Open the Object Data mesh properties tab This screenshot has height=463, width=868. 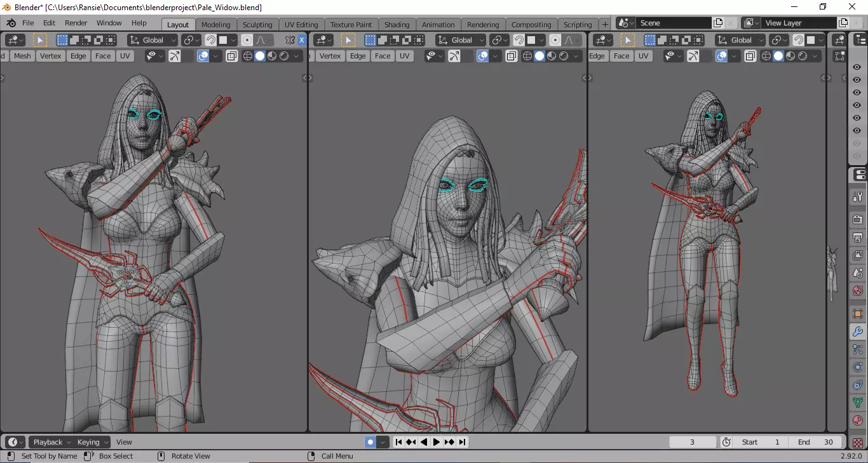pyautogui.click(x=858, y=403)
